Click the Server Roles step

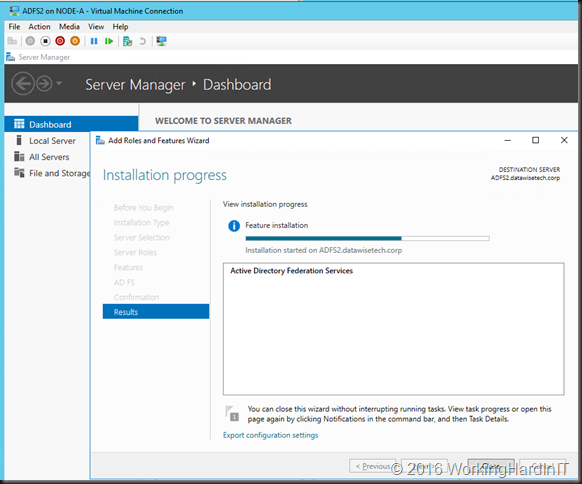pyautogui.click(x=135, y=252)
